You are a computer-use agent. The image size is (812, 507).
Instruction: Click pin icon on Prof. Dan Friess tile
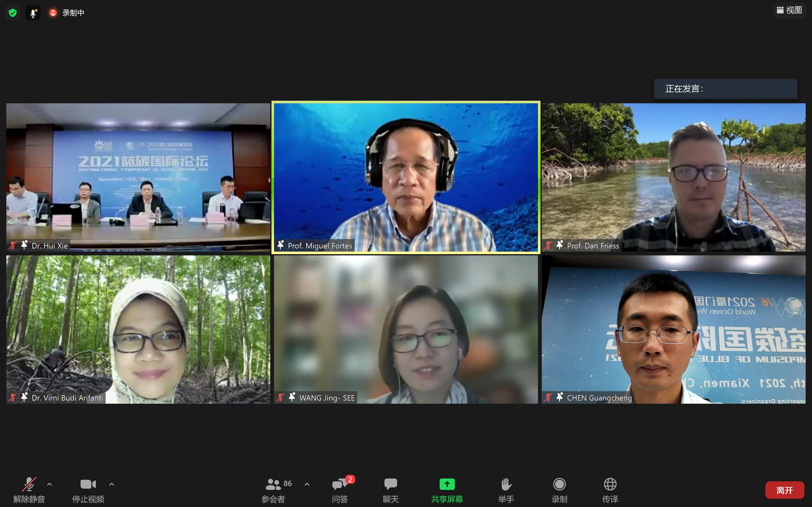[x=559, y=245]
